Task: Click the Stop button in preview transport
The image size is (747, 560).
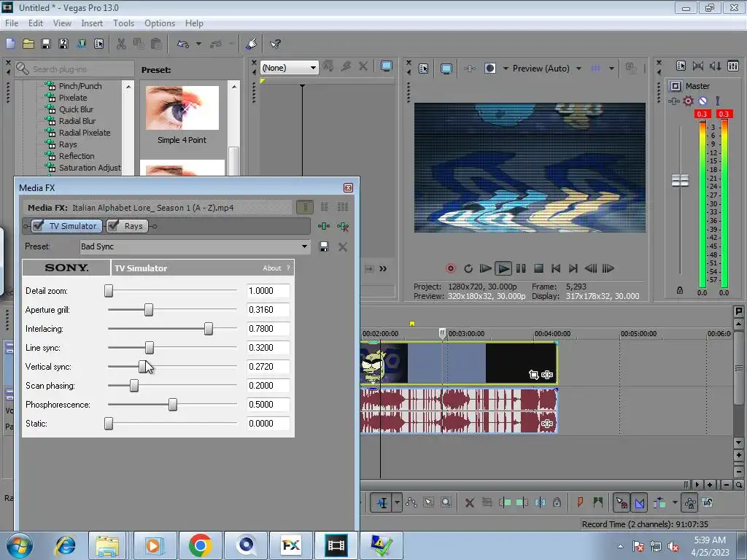Action: coord(538,268)
